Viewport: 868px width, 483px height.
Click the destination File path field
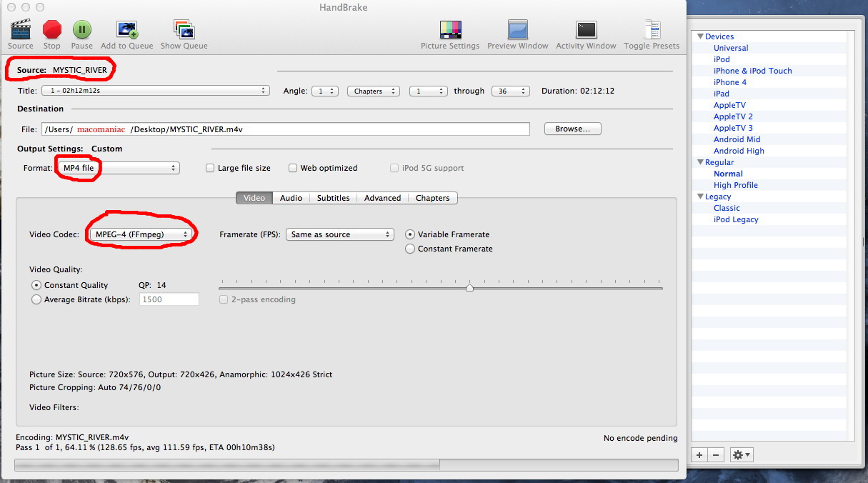point(286,129)
